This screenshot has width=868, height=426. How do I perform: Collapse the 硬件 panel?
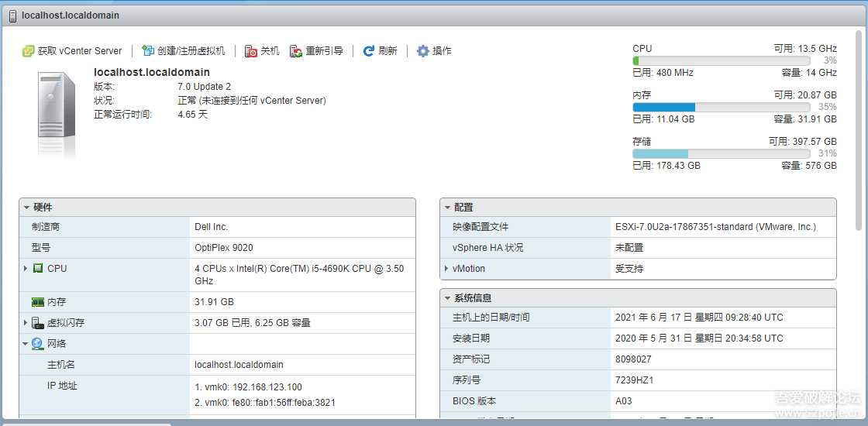(26, 208)
